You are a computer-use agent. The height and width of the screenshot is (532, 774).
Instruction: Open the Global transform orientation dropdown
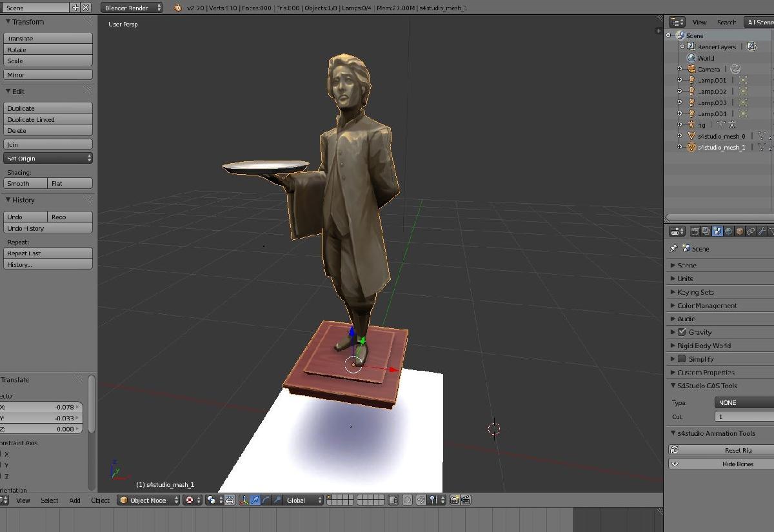[302, 500]
